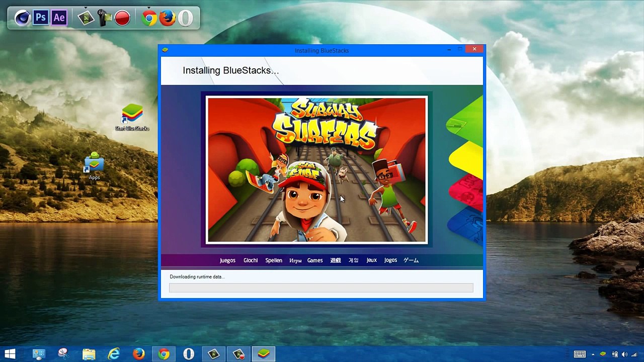Click the 'Installing BlueStacks...' heading
Viewport: 644px width, 362px height.
[x=230, y=70]
